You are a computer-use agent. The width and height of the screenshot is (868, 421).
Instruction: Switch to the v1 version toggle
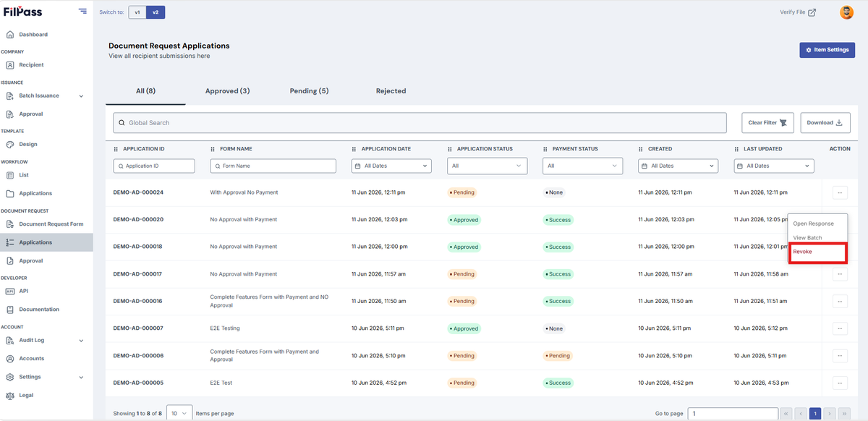point(137,12)
